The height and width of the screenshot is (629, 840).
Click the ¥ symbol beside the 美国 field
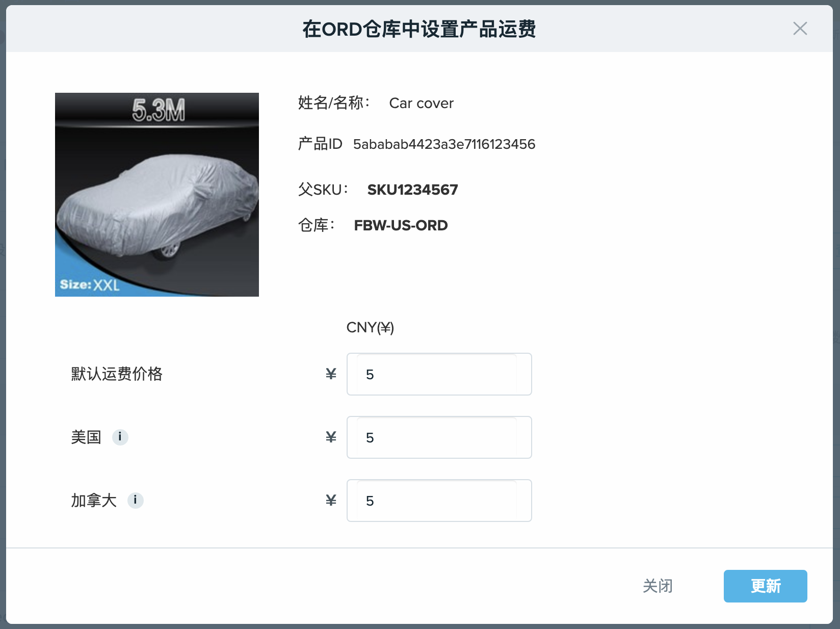tap(331, 437)
